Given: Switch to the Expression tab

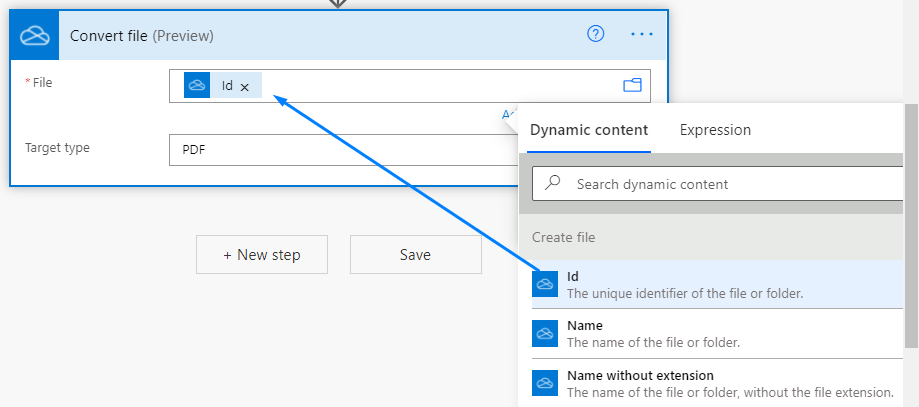Looking at the screenshot, I should point(715,130).
